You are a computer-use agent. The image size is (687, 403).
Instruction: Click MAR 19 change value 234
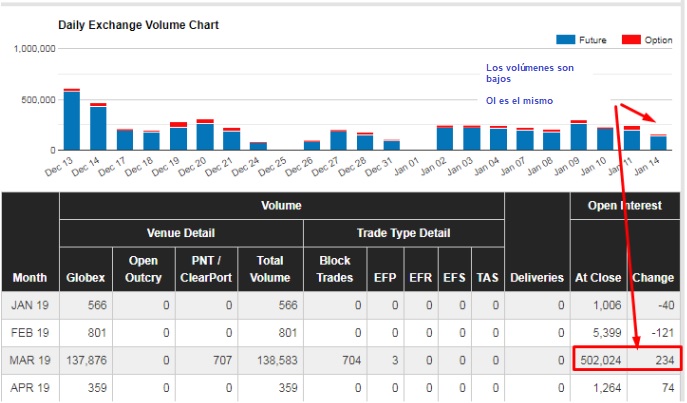(x=665, y=361)
